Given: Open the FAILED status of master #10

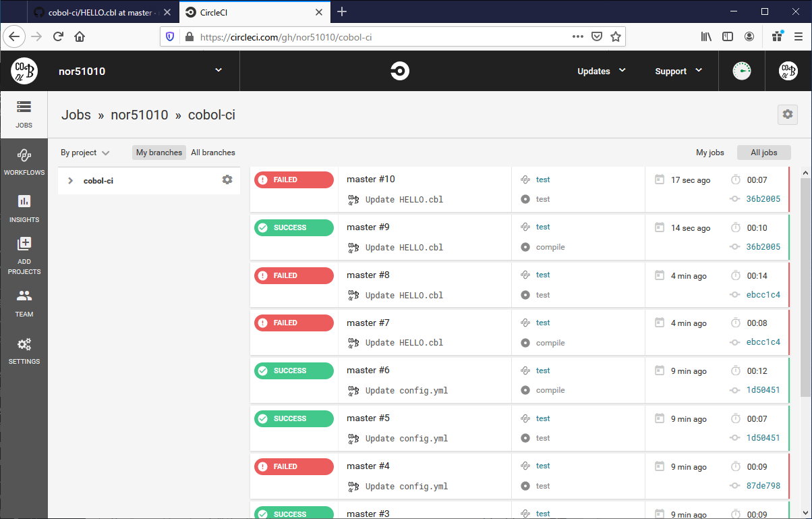Looking at the screenshot, I should pos(294,180).
